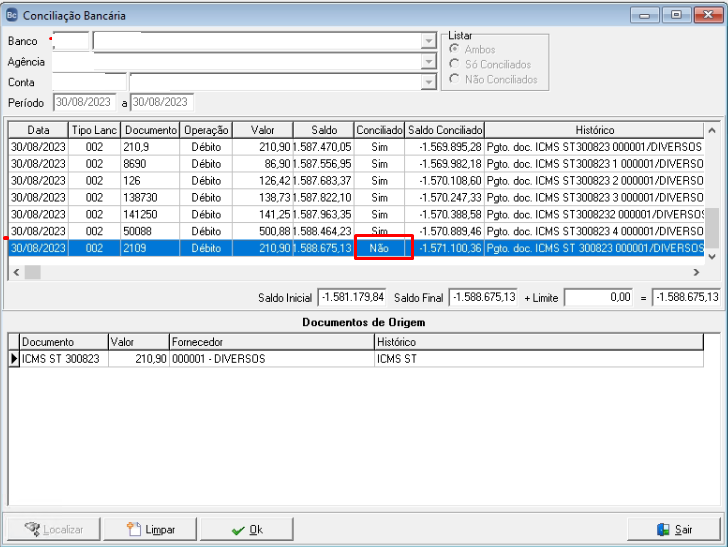
Task: Open the Banco dropdown arrow
Action: (x=429, y=41)
